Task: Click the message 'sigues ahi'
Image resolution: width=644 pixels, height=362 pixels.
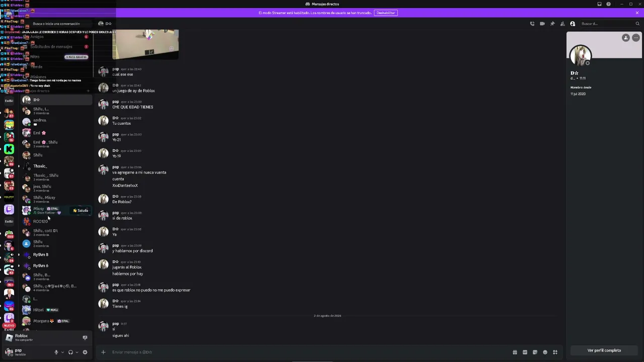Action: [x=121, y=335]
